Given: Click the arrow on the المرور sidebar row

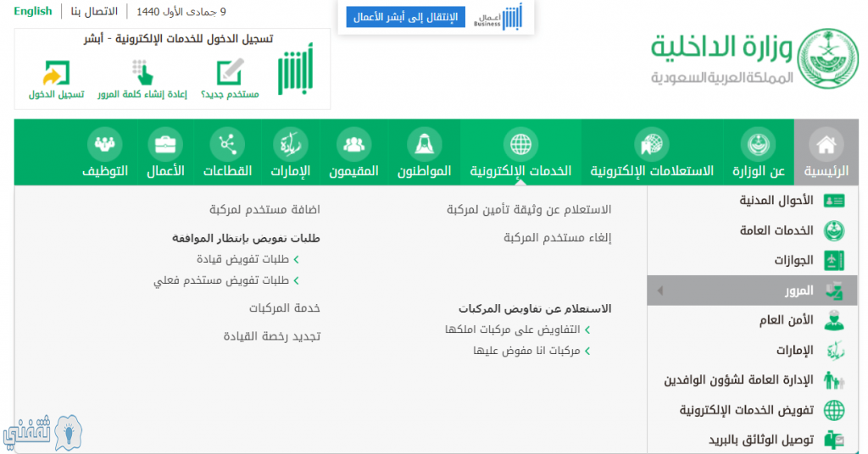Looking at the screenshot, I should (659, 291).
